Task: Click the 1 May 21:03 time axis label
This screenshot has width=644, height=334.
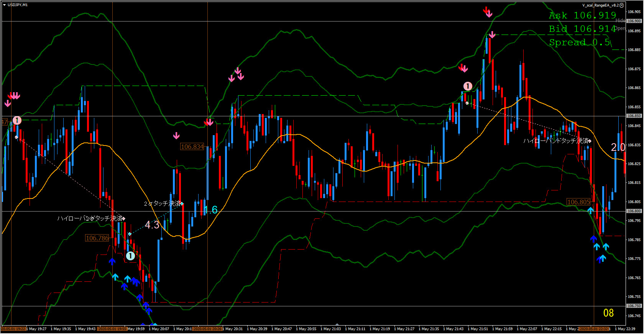Action: click(331, 329)
